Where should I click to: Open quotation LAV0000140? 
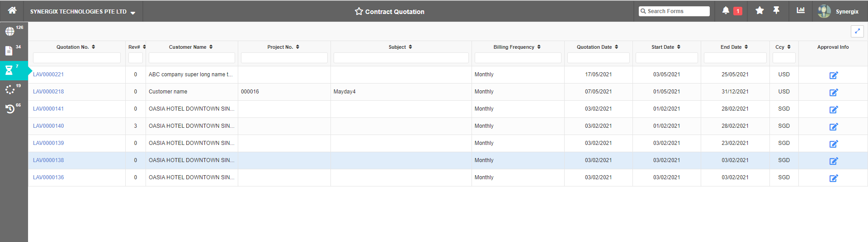pos(48,126)
